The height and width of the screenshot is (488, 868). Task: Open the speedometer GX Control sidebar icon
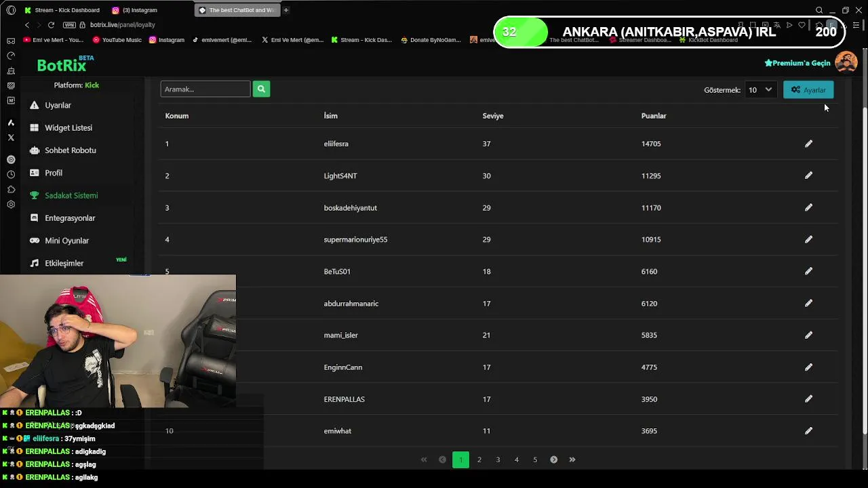(11, 56)
